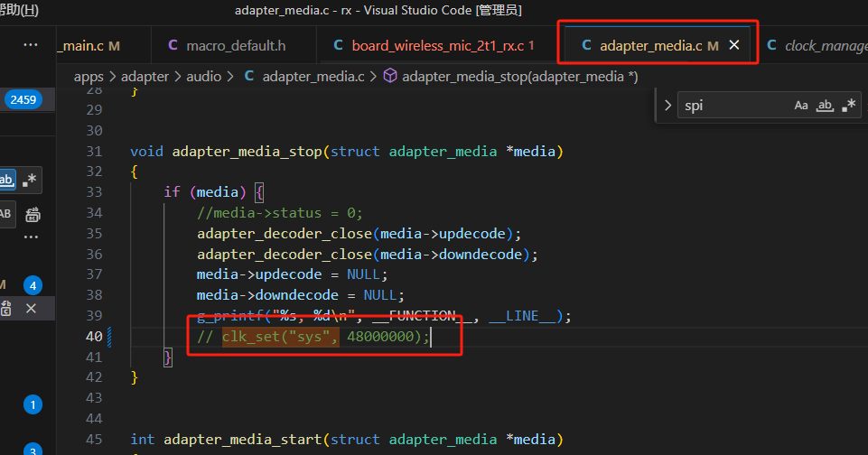Click the C icon on adapter_media.c tab

tap(586, 45)
